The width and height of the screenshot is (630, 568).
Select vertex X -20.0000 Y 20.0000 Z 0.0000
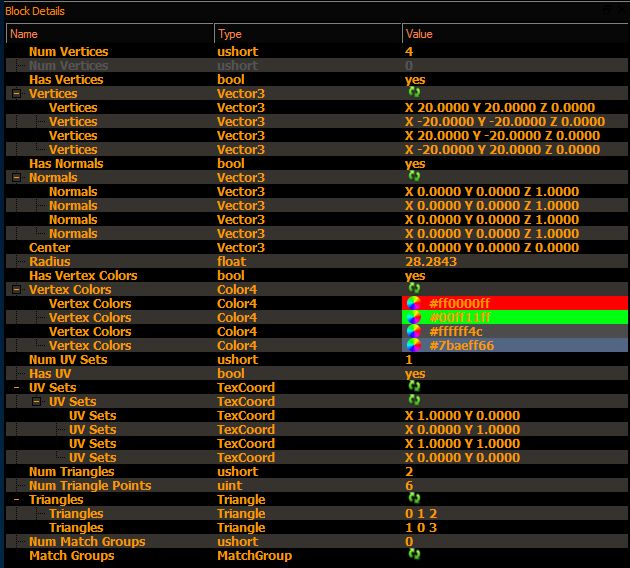[502, 149]
